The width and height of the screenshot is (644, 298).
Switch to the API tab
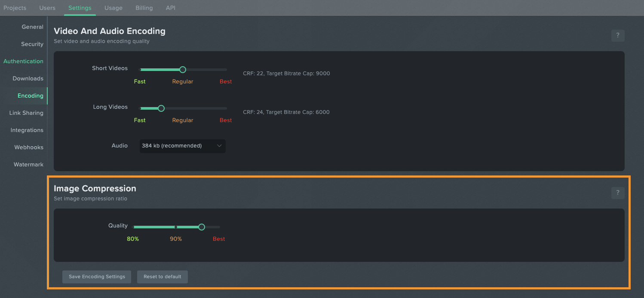[x=171, y=8]
